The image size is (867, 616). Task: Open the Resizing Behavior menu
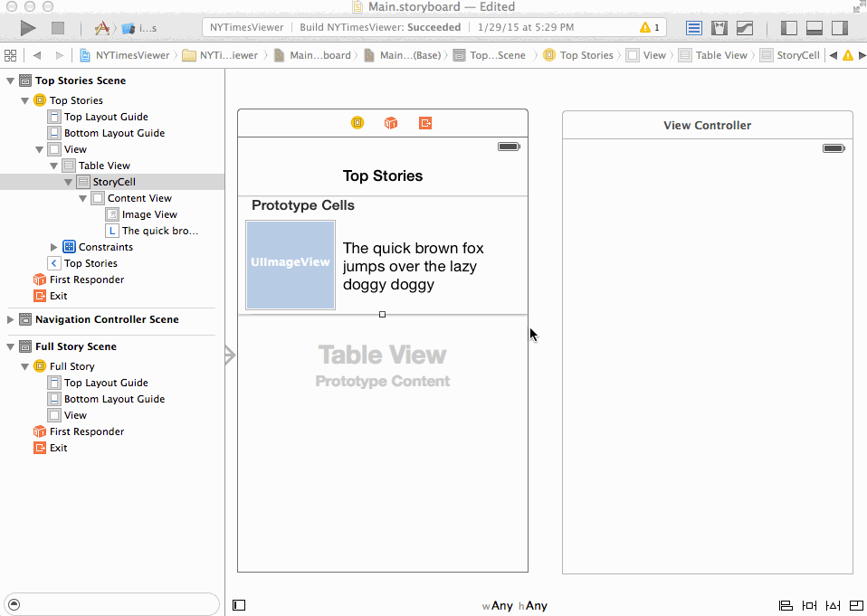coord(856,605)
